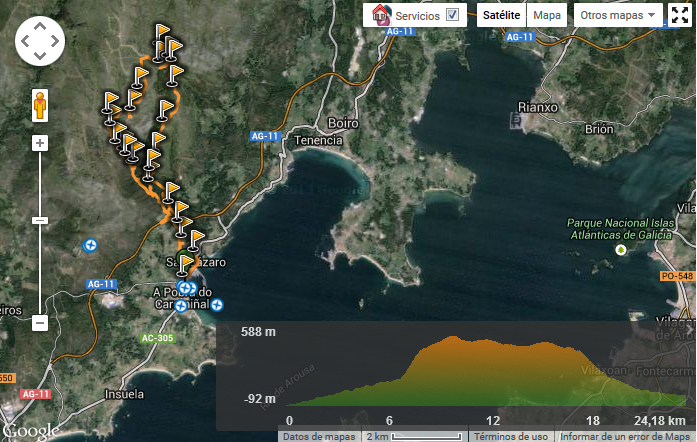The image size is (697, 442).
Task: Pan the map up with the top arrow
Action: [x=40, y=26]
